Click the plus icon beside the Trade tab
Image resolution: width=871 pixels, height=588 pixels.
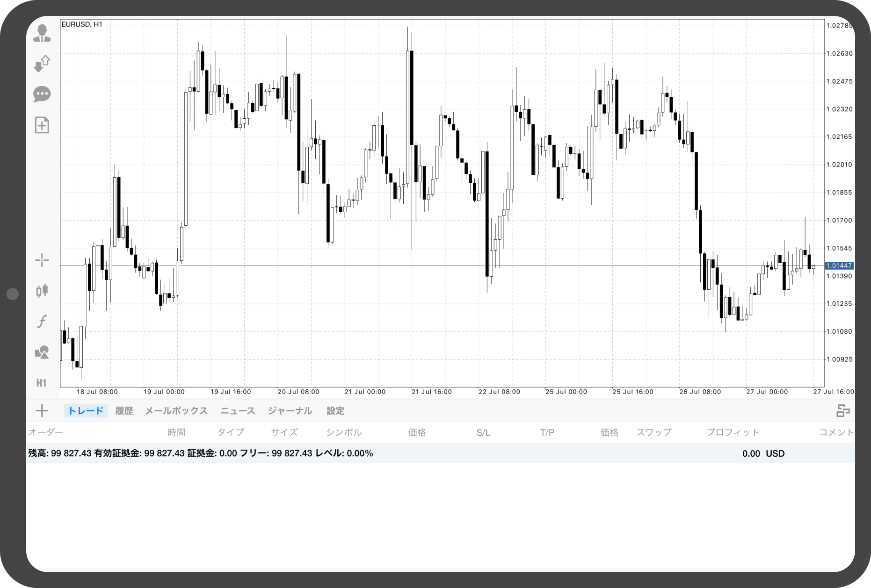point(42,411)
